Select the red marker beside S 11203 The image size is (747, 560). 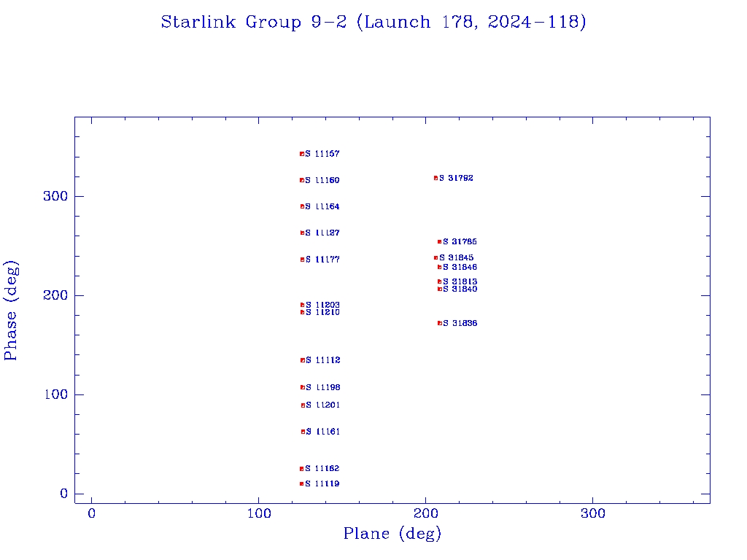(302, 305)
